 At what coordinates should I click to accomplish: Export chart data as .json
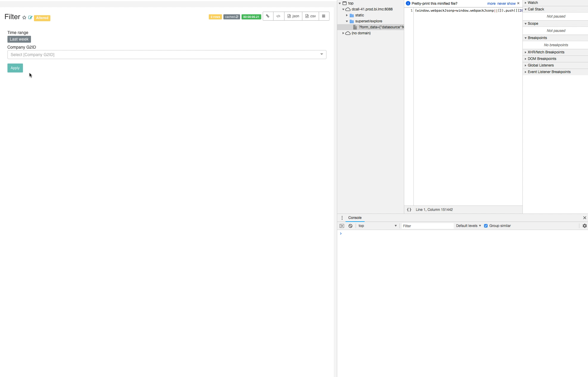293,16
